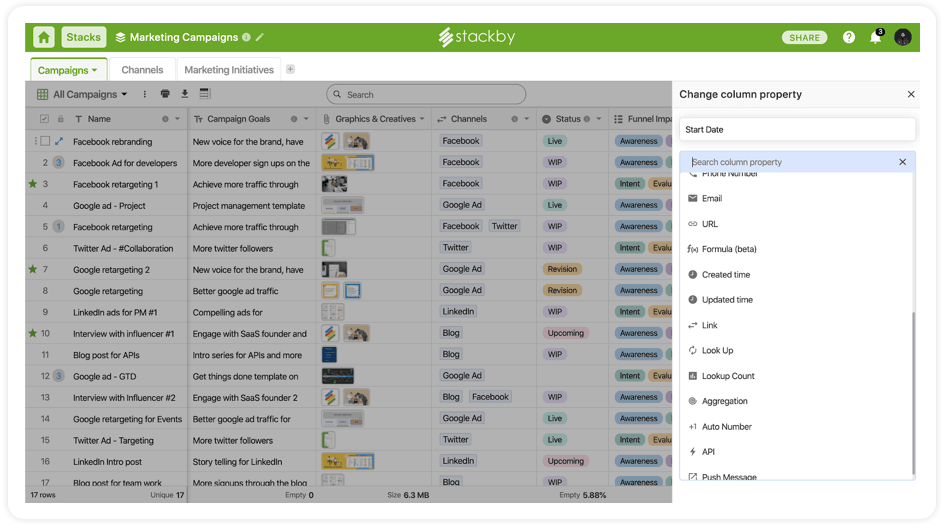The image size is (946, 530).
Task: Open the Name column dropdown arrow
Action: pos(177,119)
